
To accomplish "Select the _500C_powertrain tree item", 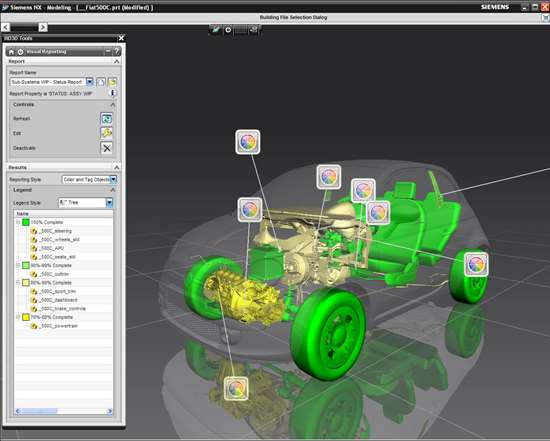I will [x=59, y=326].
